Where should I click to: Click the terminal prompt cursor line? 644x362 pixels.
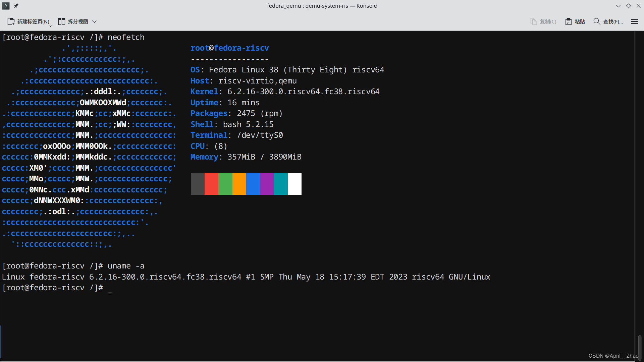tap(110, 288)
